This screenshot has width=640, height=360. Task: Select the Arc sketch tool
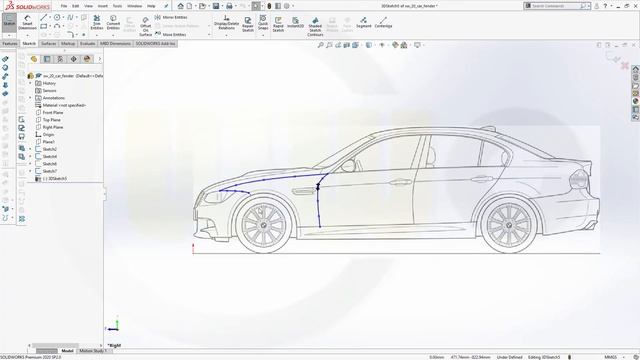(x=57, y=26)
